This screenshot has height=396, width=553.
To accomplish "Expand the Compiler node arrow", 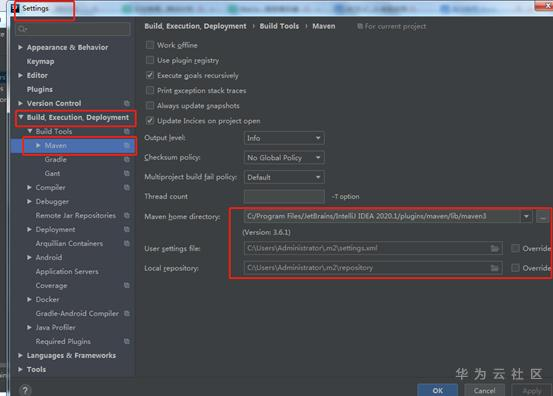I will pyautogui.click(x=29, y=187).
